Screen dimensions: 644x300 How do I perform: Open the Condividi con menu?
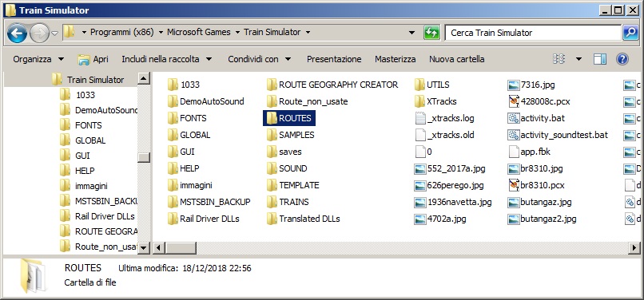(260, 59)
